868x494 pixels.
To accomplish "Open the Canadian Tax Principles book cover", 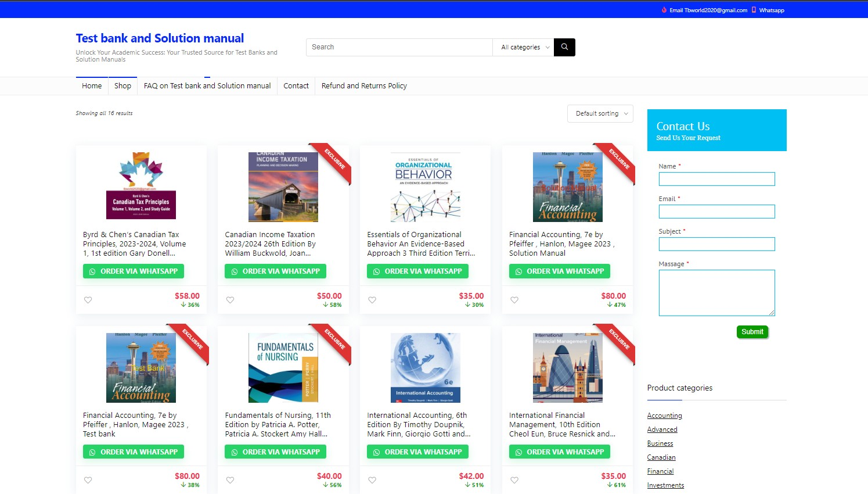I will click(141, 187).
